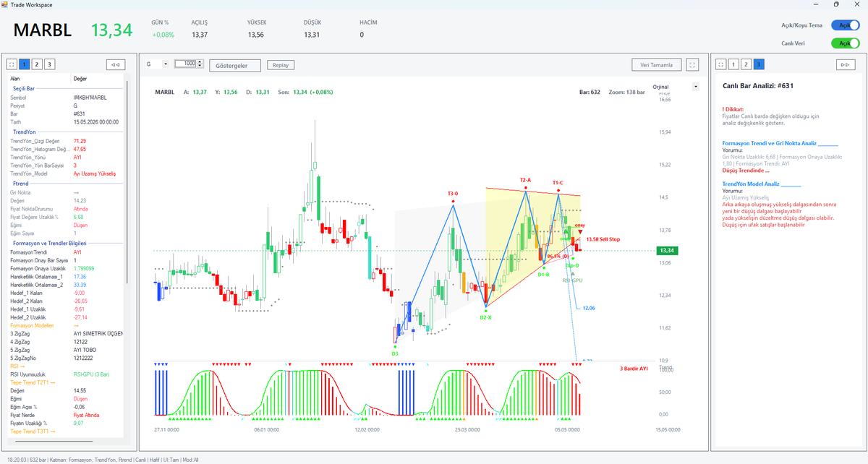
Task: Open the Göstergeler indicators button
Action: (x=234, y=65)
